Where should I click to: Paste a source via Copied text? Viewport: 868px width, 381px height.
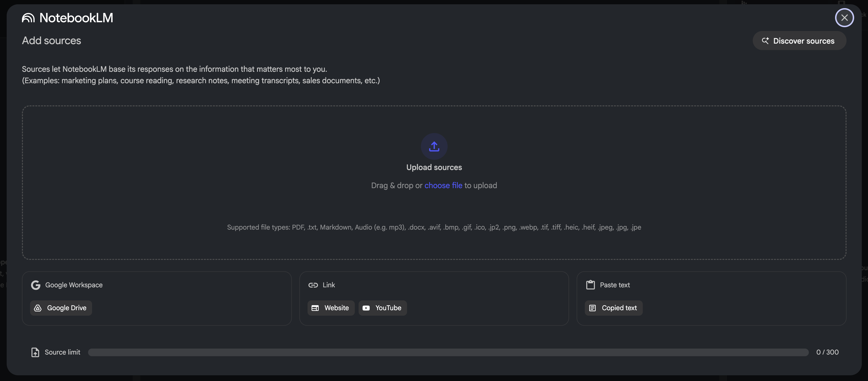[x=614, y=308]
